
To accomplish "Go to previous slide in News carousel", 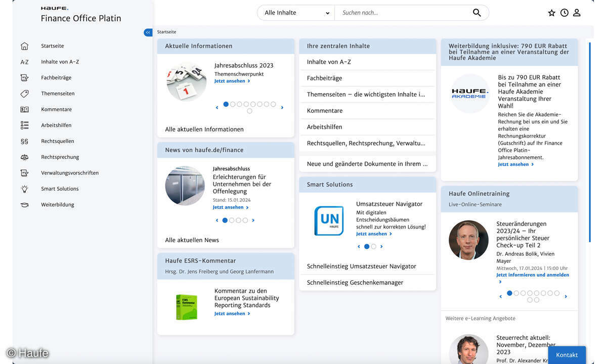I will click(x=217, y=220).
